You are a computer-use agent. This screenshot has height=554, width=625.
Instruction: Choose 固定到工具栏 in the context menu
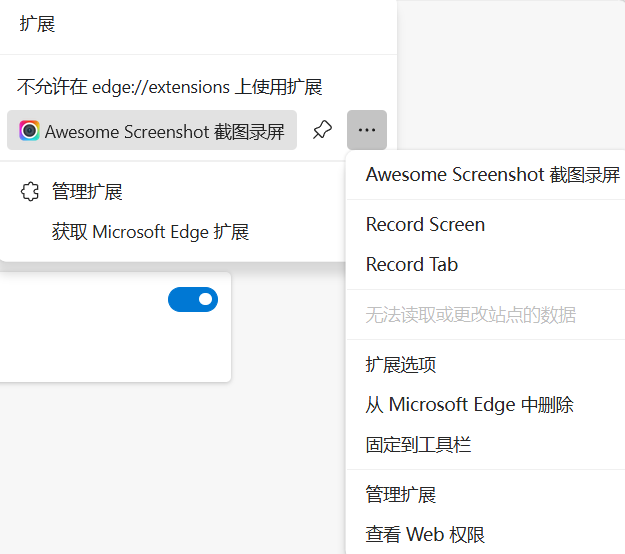pyautogui.click(x=418, y=445)
